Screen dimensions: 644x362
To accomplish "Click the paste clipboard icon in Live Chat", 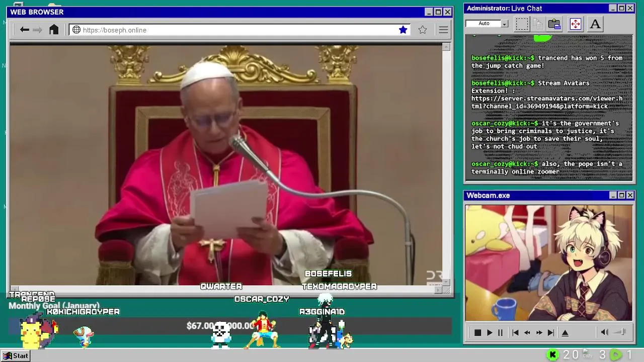I will click(554, 24).
